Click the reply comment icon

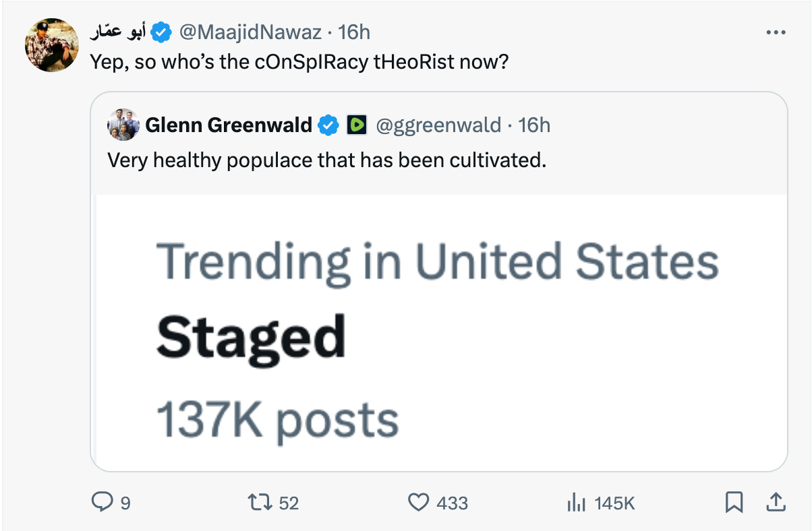pos(103,503)
